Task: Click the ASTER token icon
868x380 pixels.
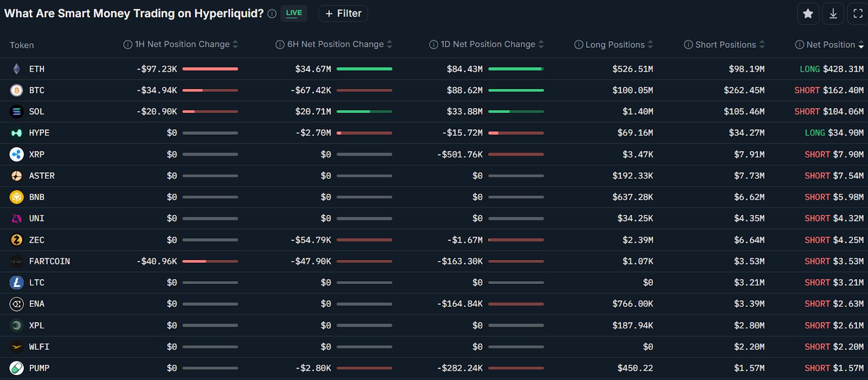Action: coord(17,176)
